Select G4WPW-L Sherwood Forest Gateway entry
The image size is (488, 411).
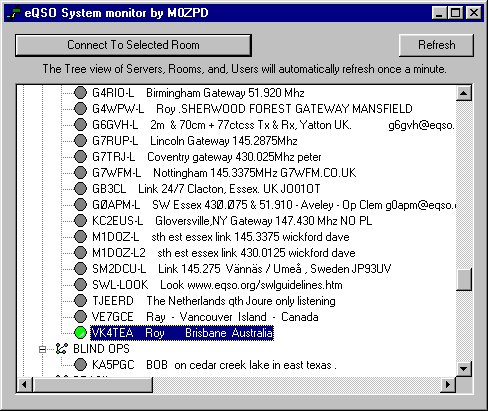252,108
